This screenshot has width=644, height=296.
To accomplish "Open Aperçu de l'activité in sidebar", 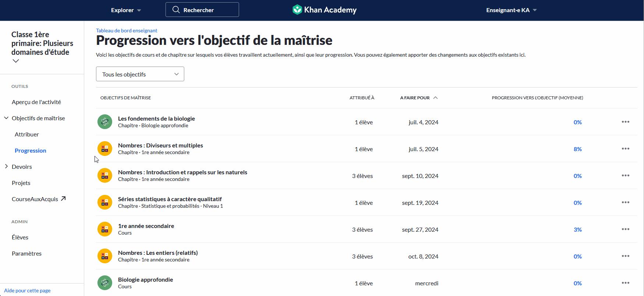I will pyautogui.click(x=36, y=102).
